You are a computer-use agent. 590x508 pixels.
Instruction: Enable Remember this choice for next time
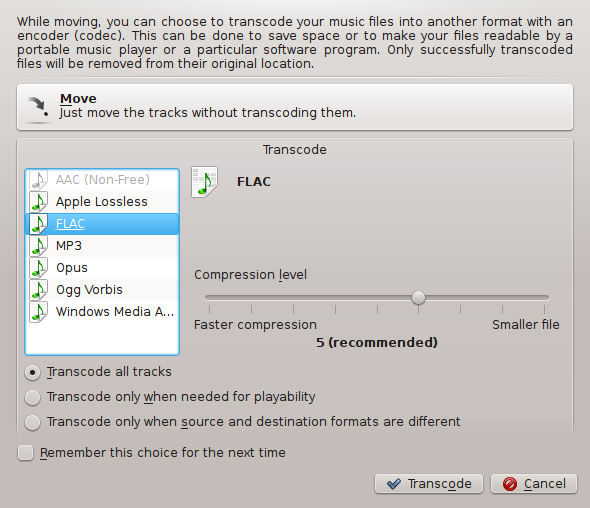pyautogui.click(x=26, y=453)
